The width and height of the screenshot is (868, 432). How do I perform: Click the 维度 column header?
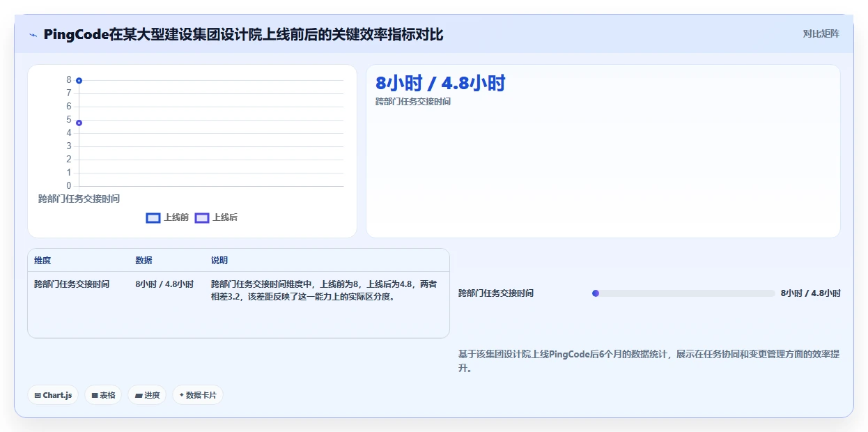click(x=42, y=261)
